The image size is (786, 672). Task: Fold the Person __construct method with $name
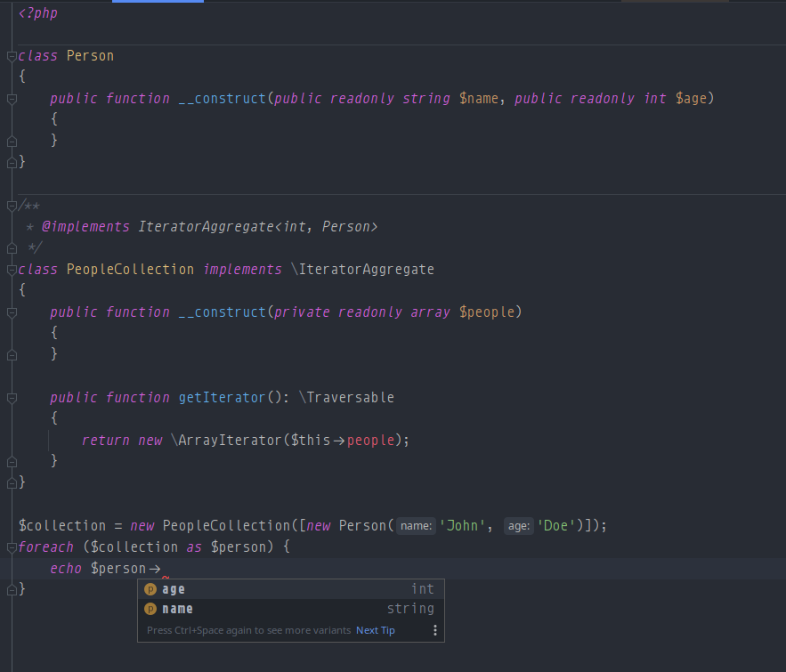click(12, 99)
